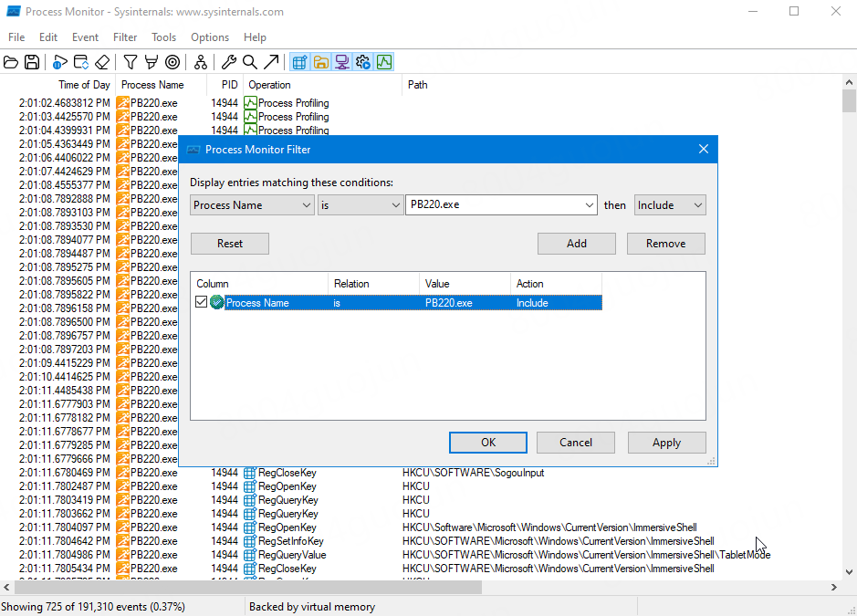The height and width of the screenshot is (616, 857).
Task: Click the 'HKCU\SOFTWARE\SogouInput' path cell
Action: pyautogui.click(x=474, y=473)
